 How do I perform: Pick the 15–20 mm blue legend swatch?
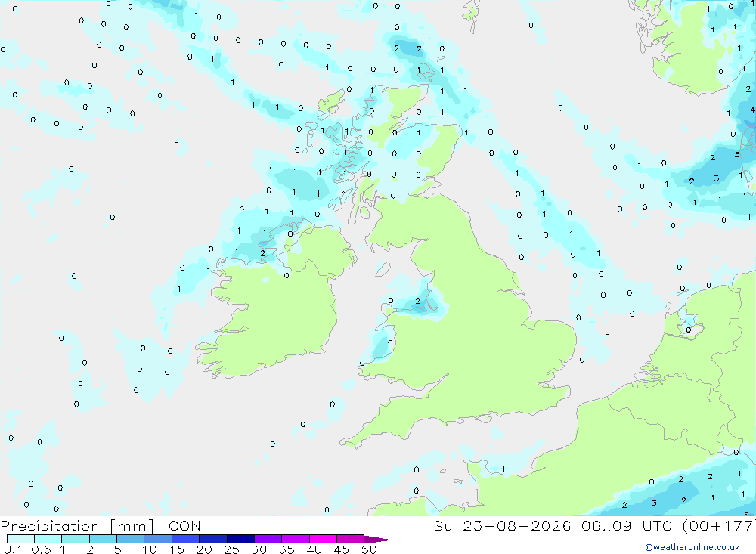186,539
